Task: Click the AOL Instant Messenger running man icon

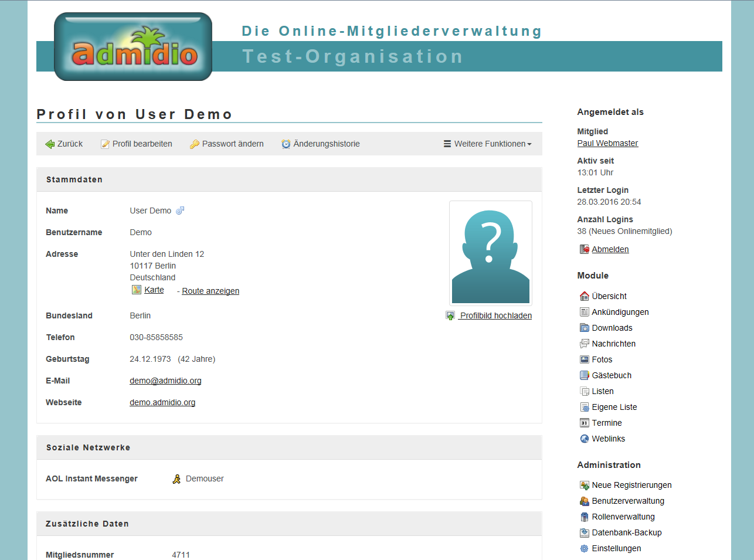Action: point(176,479)
